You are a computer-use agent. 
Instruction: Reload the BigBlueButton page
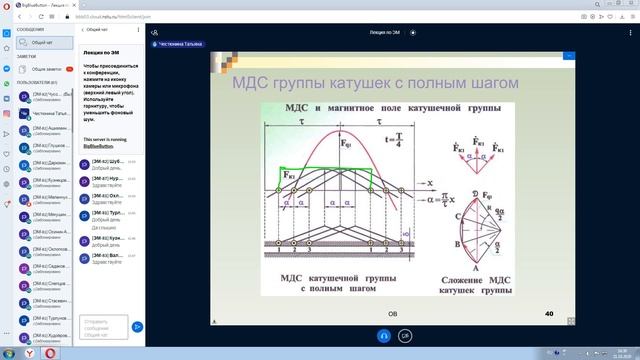[41, 17]
